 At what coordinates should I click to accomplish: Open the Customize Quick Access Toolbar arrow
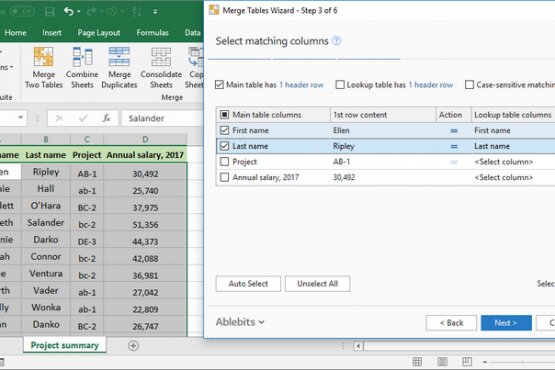point(155,12)
